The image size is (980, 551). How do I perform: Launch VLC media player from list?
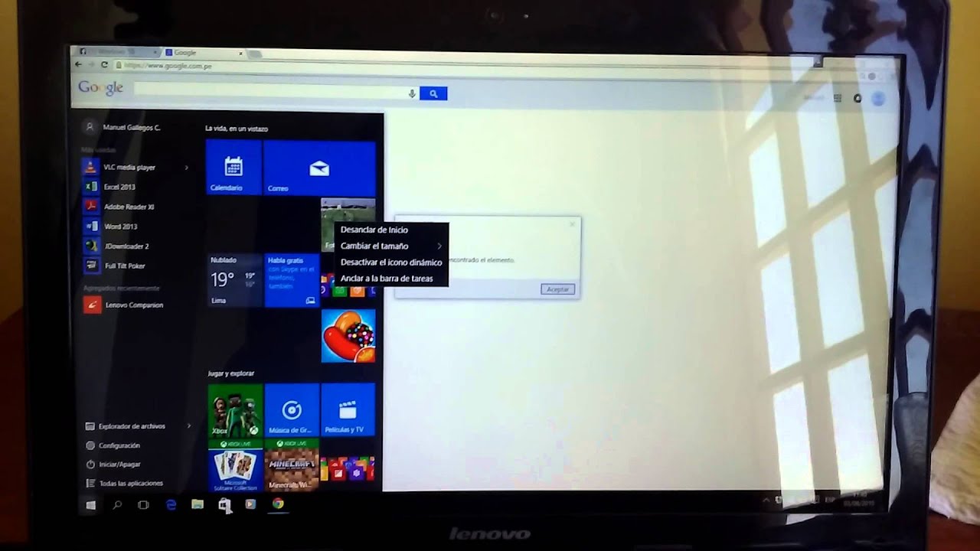130,167
